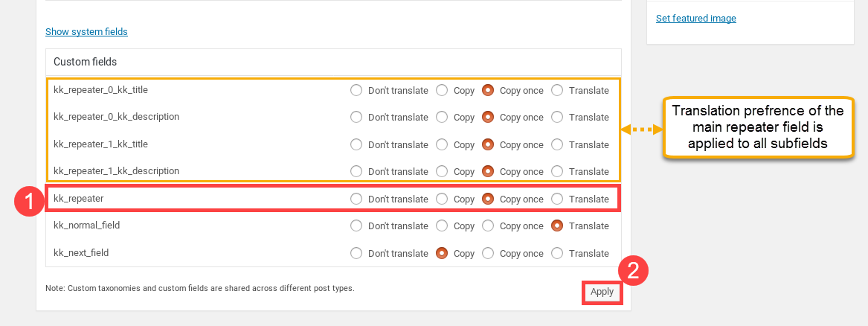868x326 pixels.
Task: Select Don't translate for kk_repeater_0_kk_title
Action: (x=356, y=90)
